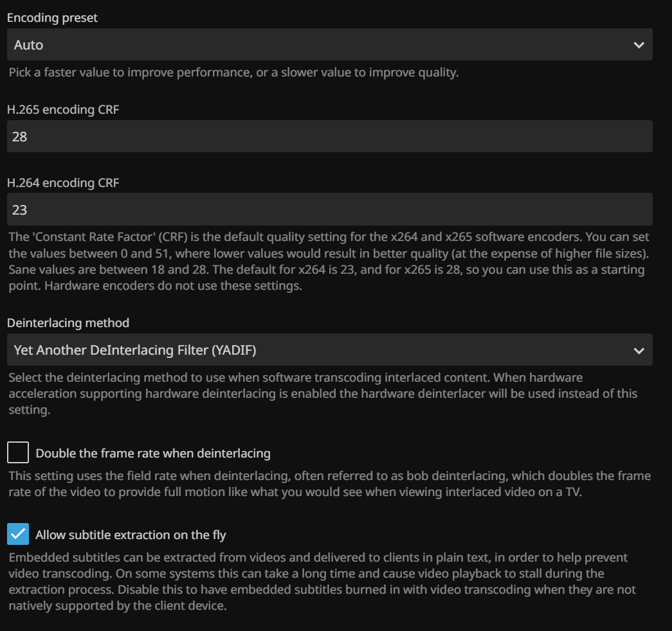Click the 'Allow subtitle extraction on the fly' label
The width and height of the screenshot is (672, 631).
[131, 535]
